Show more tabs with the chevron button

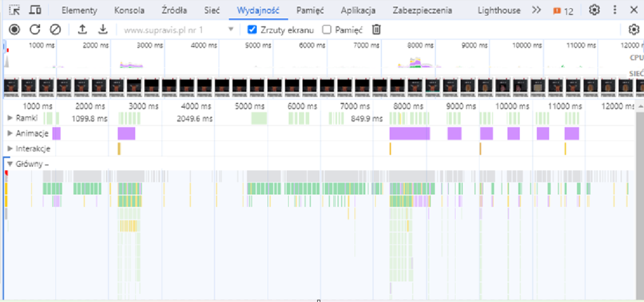pyautogui.click(x=536, y=10)
